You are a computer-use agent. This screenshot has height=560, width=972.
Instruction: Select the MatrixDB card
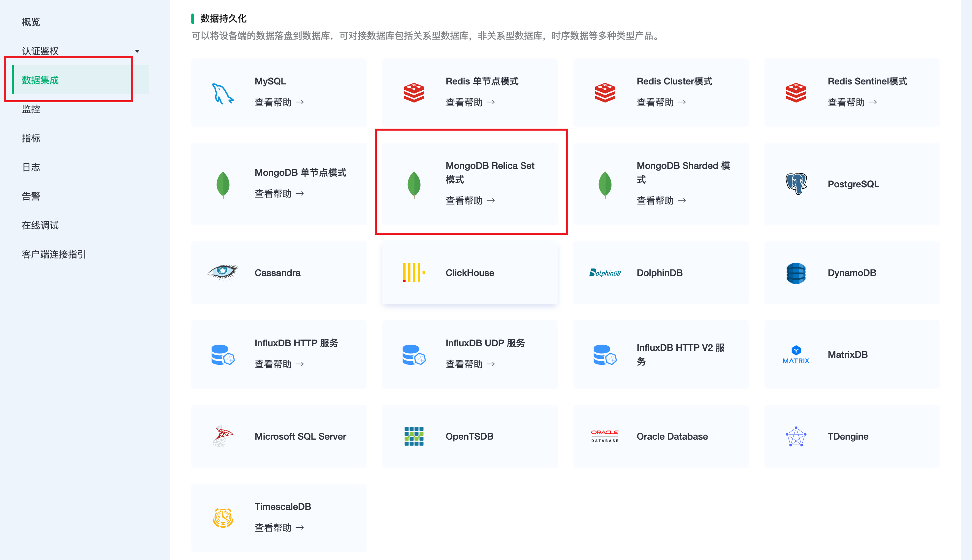pyautogui.click(x=851, y=354)
